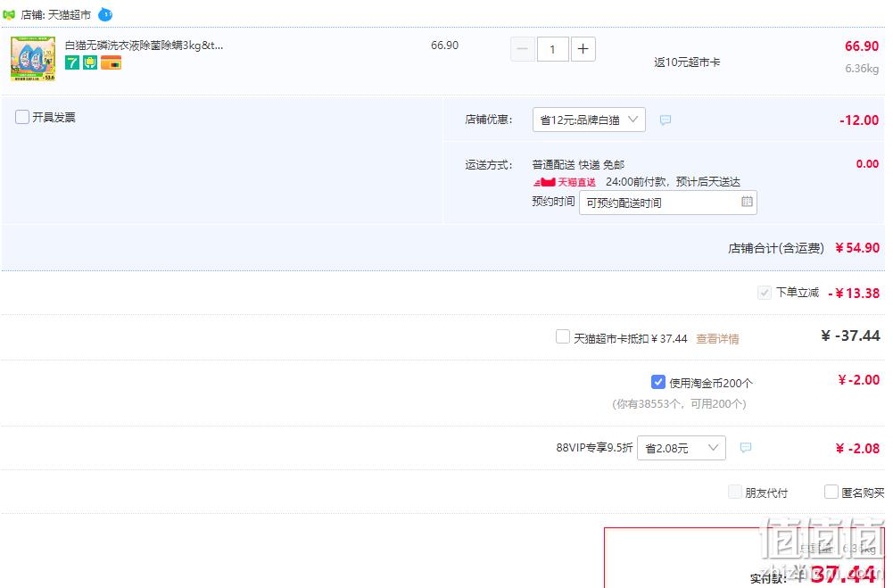Open the detergent product thumbnail

point(33,59)
